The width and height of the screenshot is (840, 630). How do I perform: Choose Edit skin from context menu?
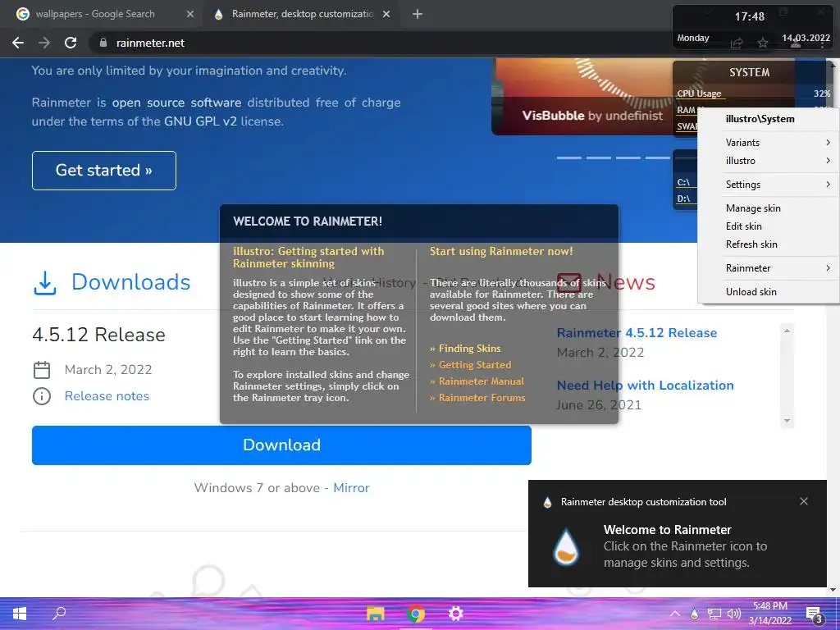768,226
